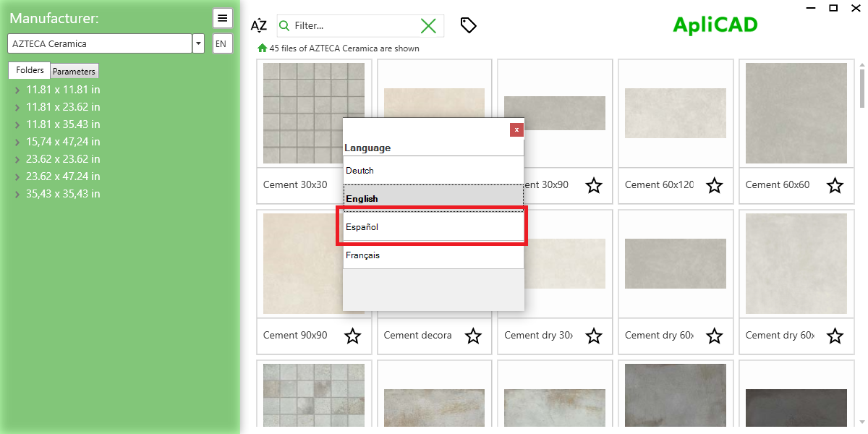Select the Folders tab
Viewport: 868px width, 434px height.
pyautogui.click(x=29, y=70)
